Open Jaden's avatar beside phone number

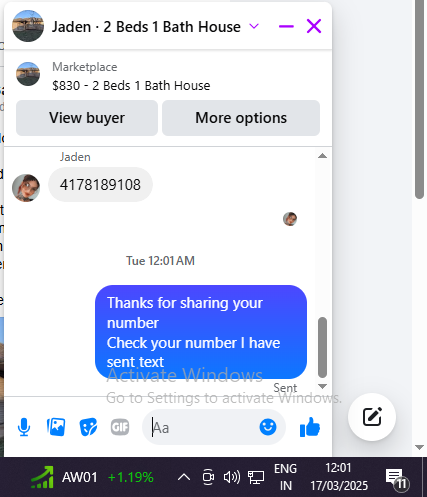[x=26, y=188]
